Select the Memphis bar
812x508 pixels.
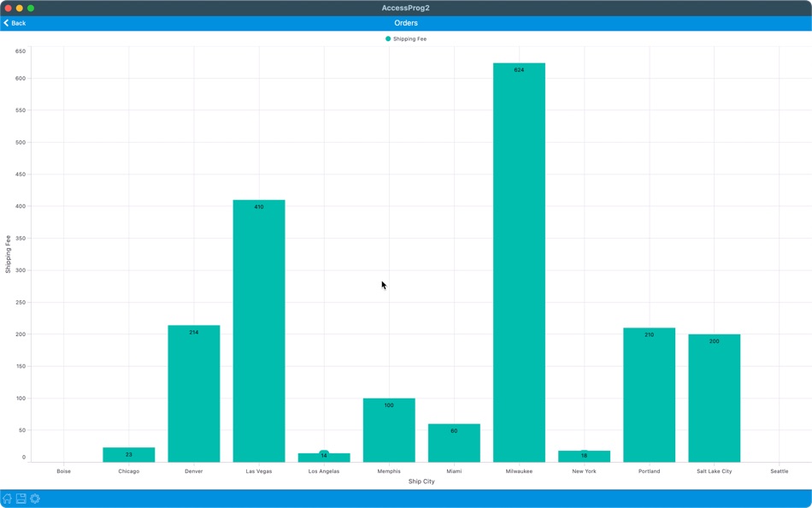click(x=389, y=430)
